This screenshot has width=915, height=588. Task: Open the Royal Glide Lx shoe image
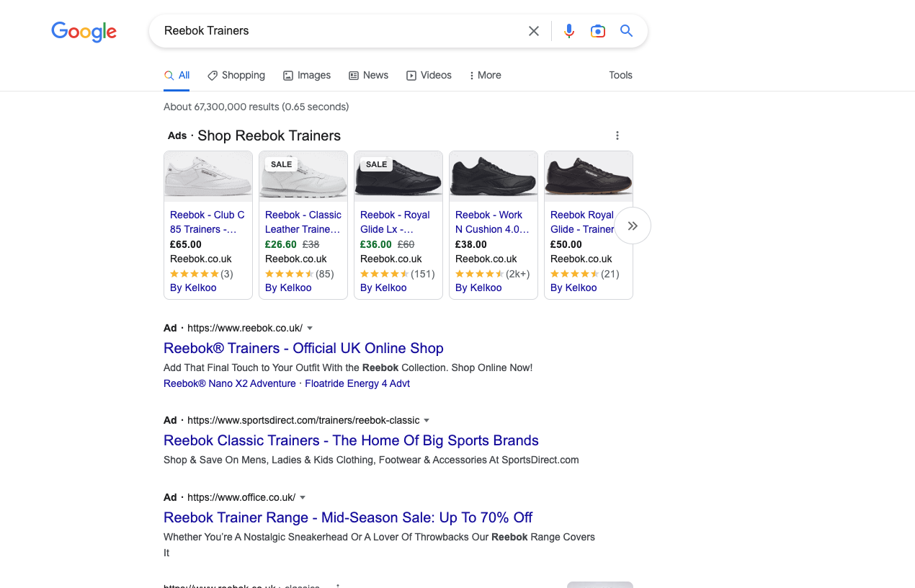[398, 177]
